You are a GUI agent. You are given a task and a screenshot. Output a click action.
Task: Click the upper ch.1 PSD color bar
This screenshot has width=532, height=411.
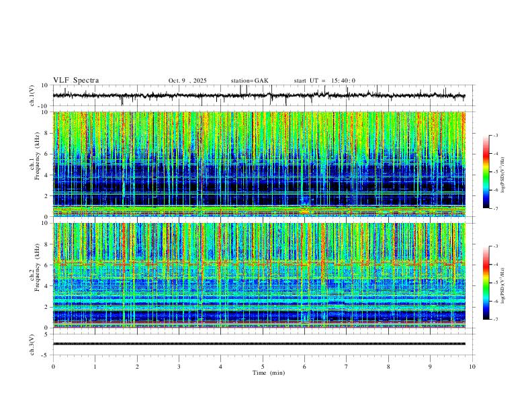tap(486, 172)
